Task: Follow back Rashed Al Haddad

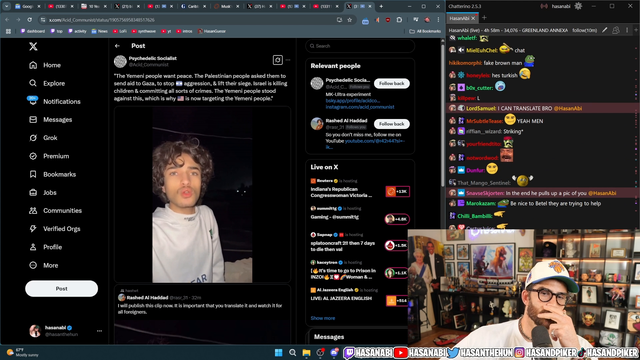Action: coord(391,124)
